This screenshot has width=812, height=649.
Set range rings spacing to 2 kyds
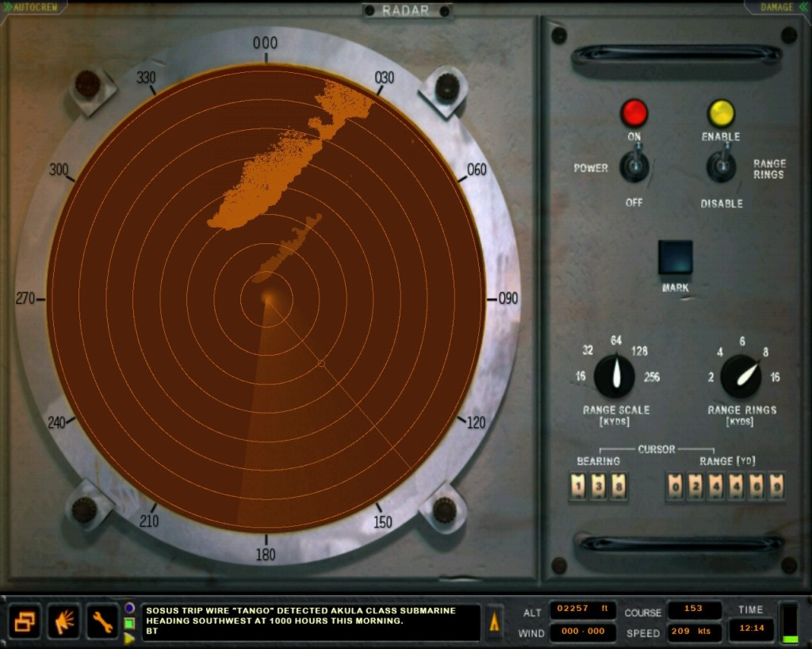coord(711,376)
